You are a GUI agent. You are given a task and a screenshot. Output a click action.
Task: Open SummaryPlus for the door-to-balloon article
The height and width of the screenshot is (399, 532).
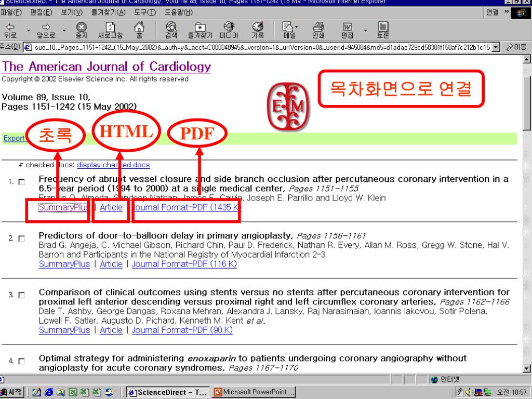click(x=64, y=264)
